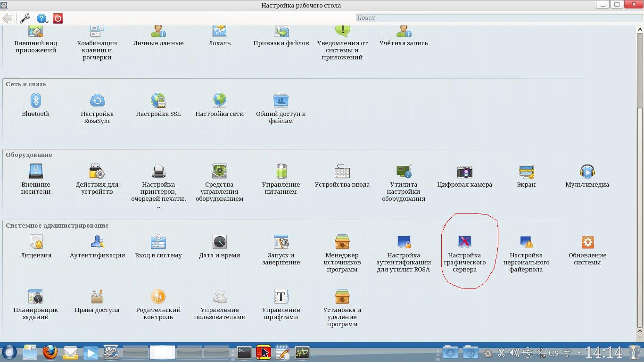Open the Wi-Fi network tray icon
Viewport: 644px width, 362px height.
point(568,353)
